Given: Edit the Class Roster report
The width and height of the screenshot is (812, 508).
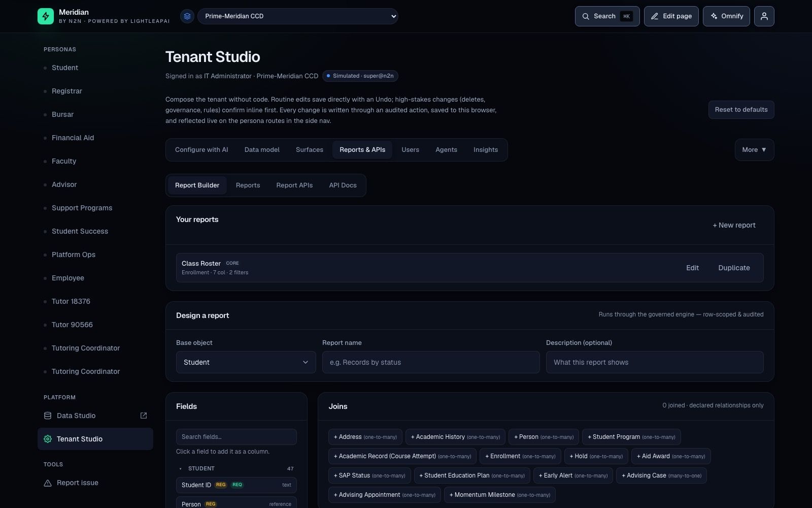Looking at the screenshot, I should pyautogui.click(x=692, y=268).
